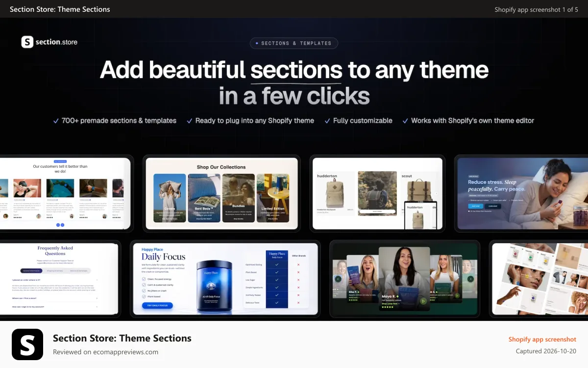The image size is (588, 368).
Task: Switch to the Returns & Exchanges FAQ tab
Action: click(x=78, y=271)
